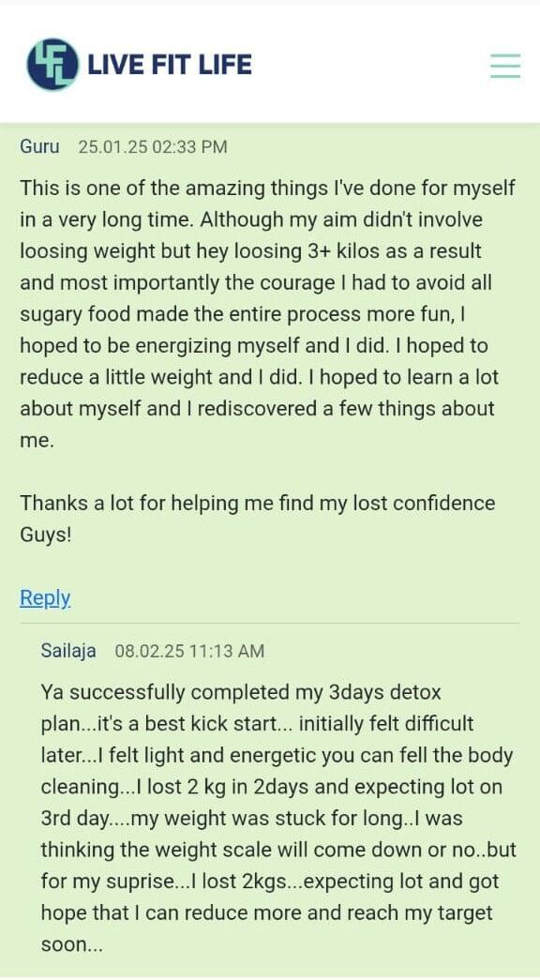This screenshot has height=980, width=540.
Task: Click the 25.01.25 02:33 PM timestamp
Action: pyautogui.click(x=153, y=147)
